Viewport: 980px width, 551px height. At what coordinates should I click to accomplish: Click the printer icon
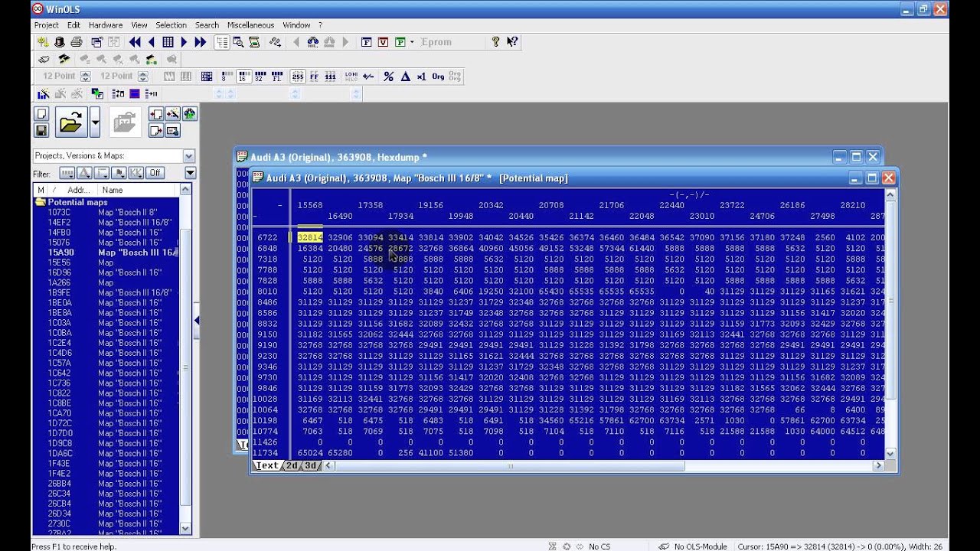point(77,42)
